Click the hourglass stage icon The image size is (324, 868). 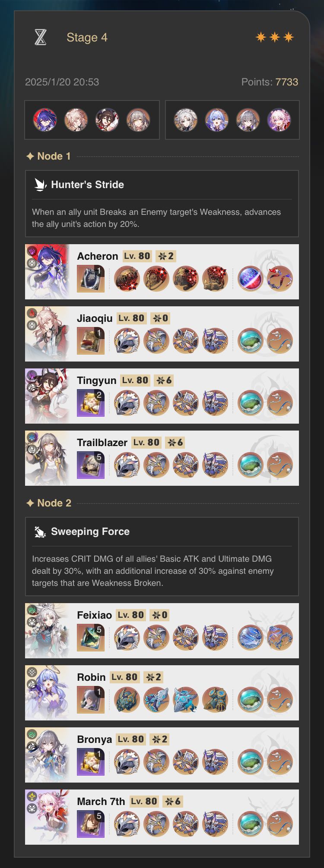pyautogui.click(x=40, y=38)
